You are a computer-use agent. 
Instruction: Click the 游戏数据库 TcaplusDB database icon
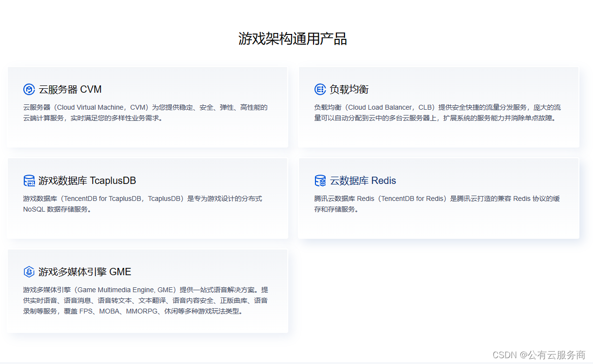tap(29, 181)
